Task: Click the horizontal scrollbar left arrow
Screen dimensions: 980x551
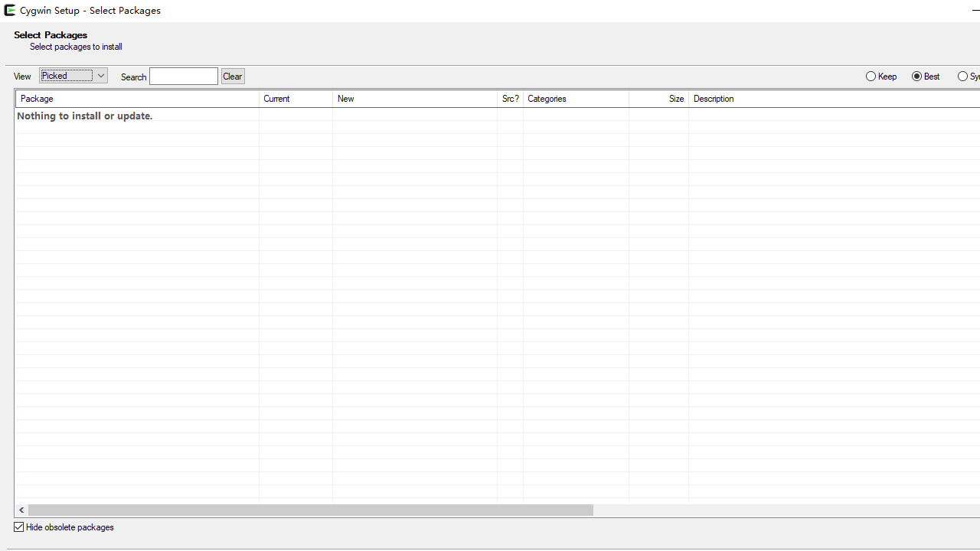Action: coord(21,510)
